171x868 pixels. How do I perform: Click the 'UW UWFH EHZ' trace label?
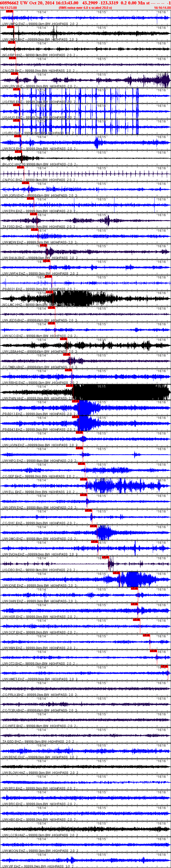pyautogui.click(x=14, y=274)
